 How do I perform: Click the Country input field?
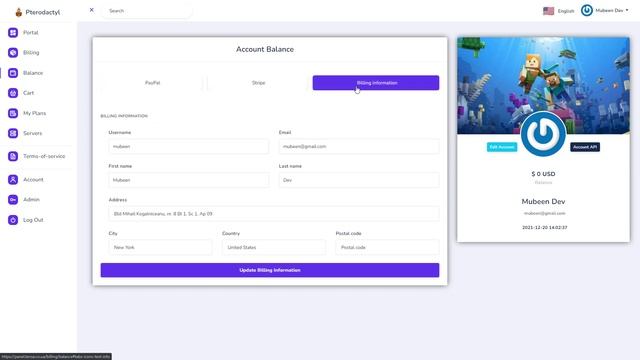click(274, 247)
